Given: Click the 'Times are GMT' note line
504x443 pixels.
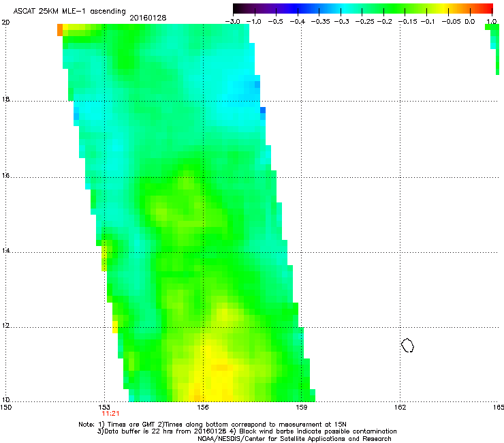Looking at the screenshot, I should tap(212, 425).
